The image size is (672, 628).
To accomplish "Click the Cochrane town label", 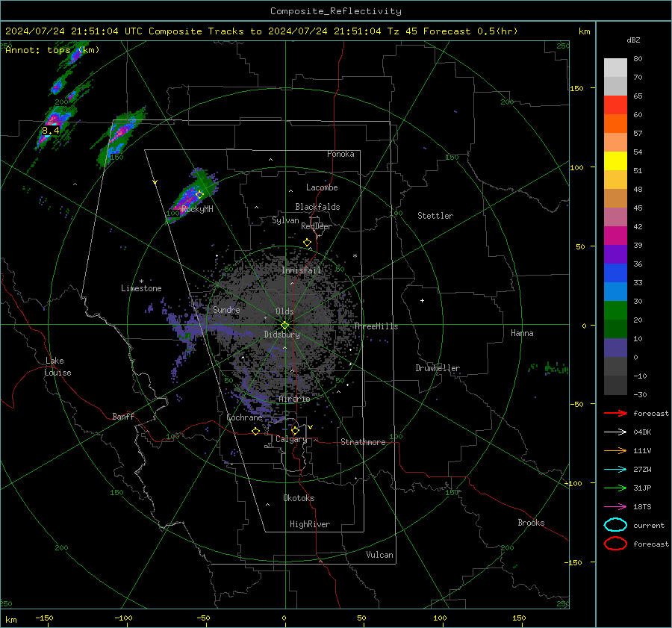I will (244, 417).
